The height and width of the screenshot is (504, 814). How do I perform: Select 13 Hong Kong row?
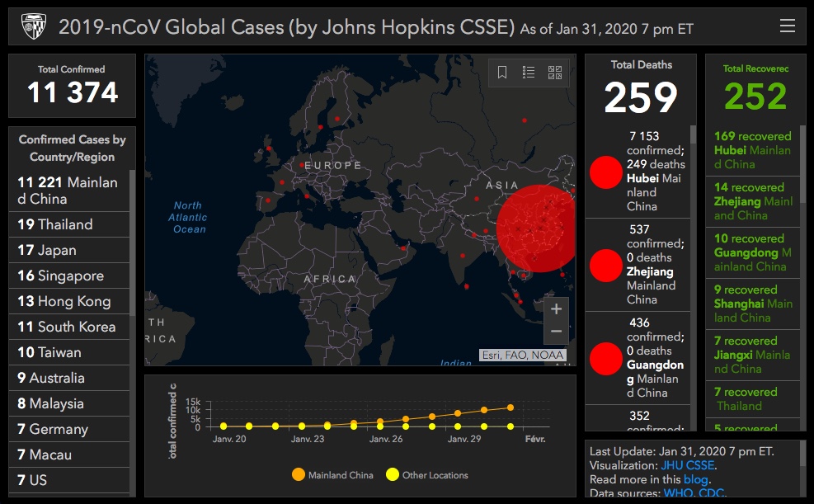point(69,301)
